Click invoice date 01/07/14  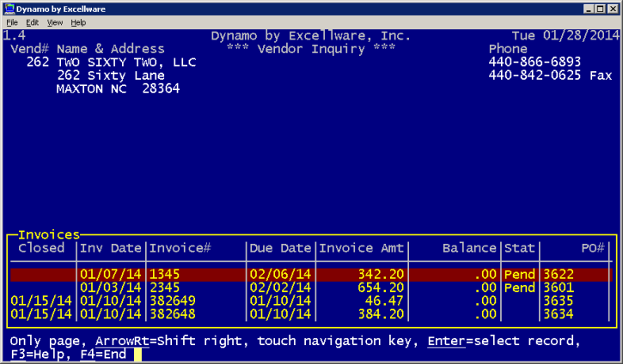click(x=111, y=275)
